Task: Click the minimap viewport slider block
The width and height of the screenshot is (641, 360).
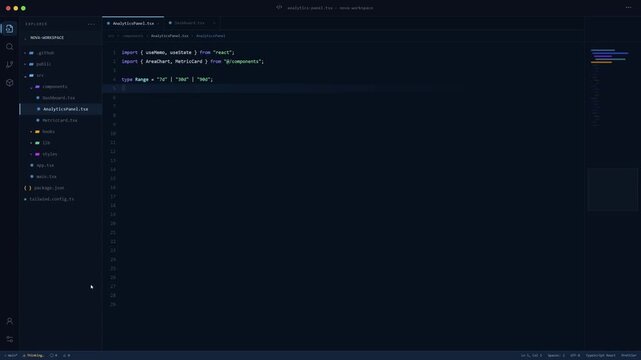Action: (x=612, y=189)
